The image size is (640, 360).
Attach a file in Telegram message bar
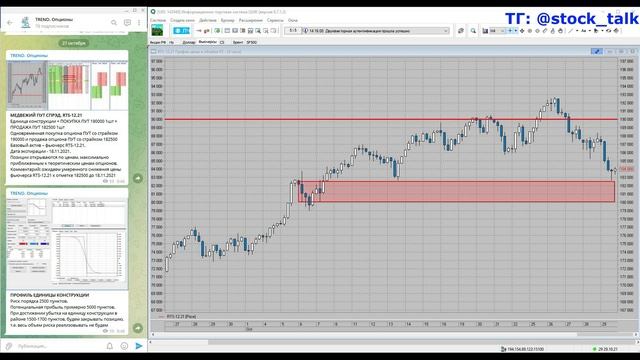pos(9,346)
